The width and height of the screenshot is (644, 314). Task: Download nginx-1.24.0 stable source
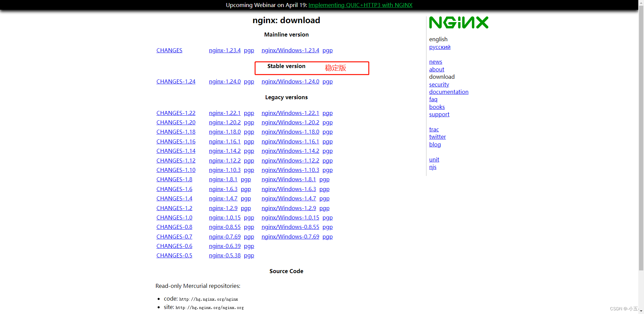(225, 81)
